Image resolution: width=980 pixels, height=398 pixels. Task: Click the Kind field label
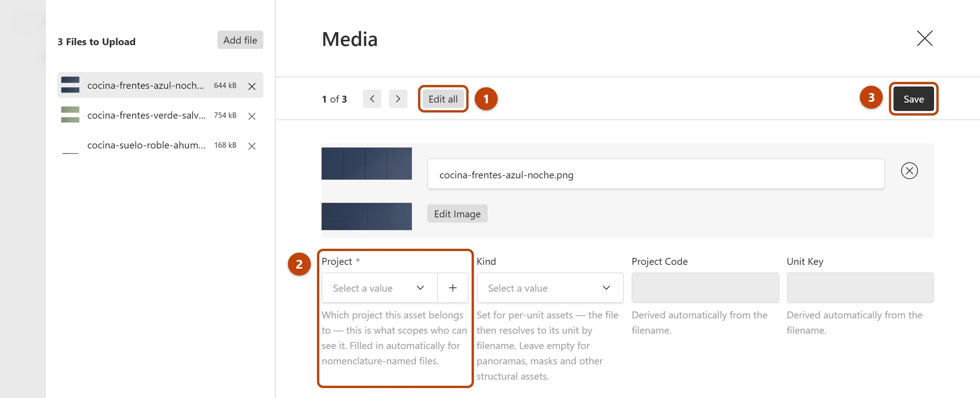coord(486,261)
